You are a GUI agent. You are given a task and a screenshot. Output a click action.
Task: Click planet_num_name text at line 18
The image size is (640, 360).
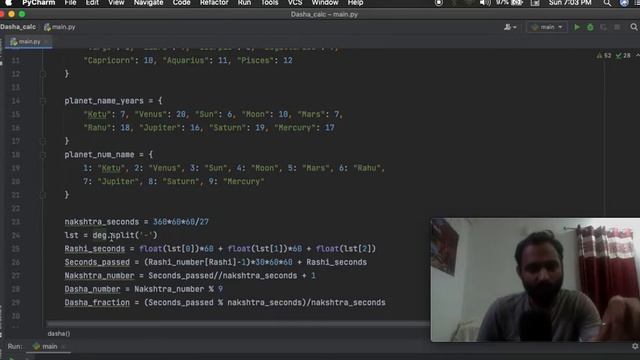pyautogui.click(x=99, y=155)
